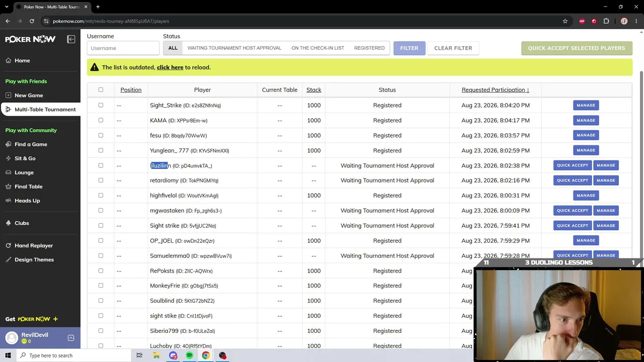The image size is (644, 362).
Task: Check the Samuelemma0 row checkbox
Action: click(x=101, y=255)
